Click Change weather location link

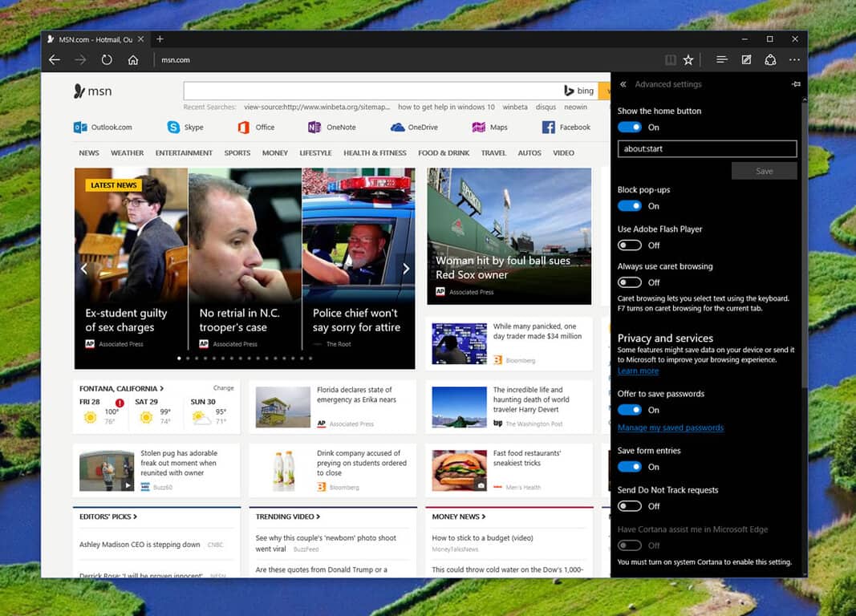point(223,388)
